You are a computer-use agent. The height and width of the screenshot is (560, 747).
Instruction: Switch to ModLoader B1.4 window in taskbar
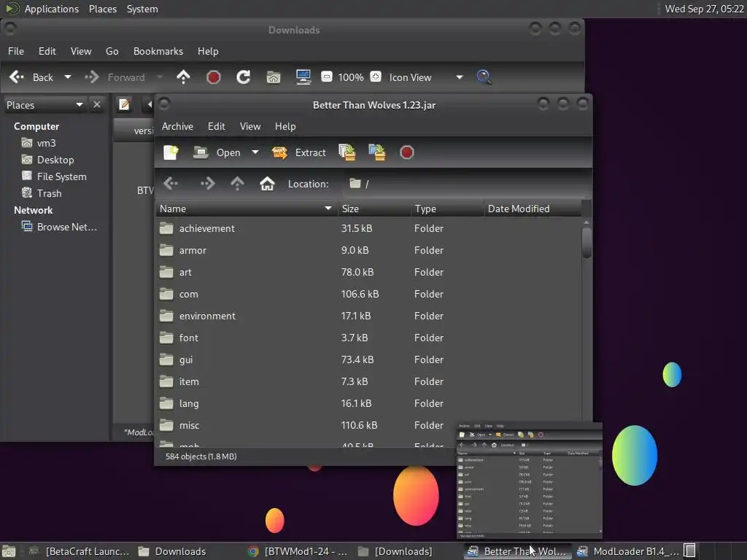pos(628,551)
